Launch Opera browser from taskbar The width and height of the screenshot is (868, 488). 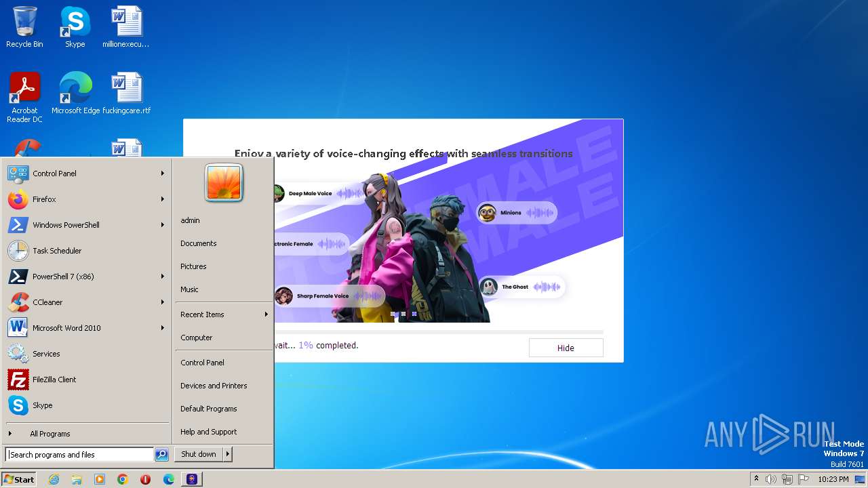point(146,479)
